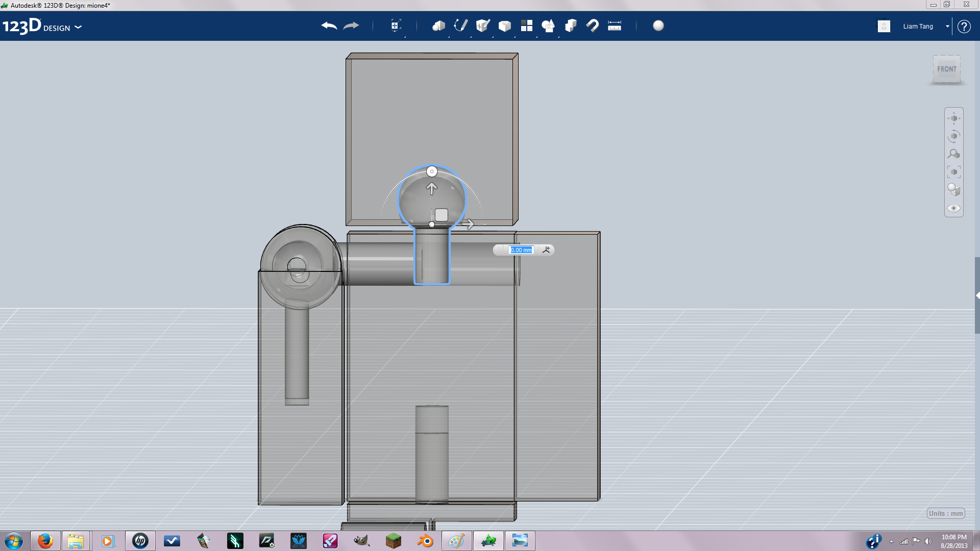Toggle the show/hide eye icon
The height and width of the screenshot is (551, 980).
click(x=954, y=208)
